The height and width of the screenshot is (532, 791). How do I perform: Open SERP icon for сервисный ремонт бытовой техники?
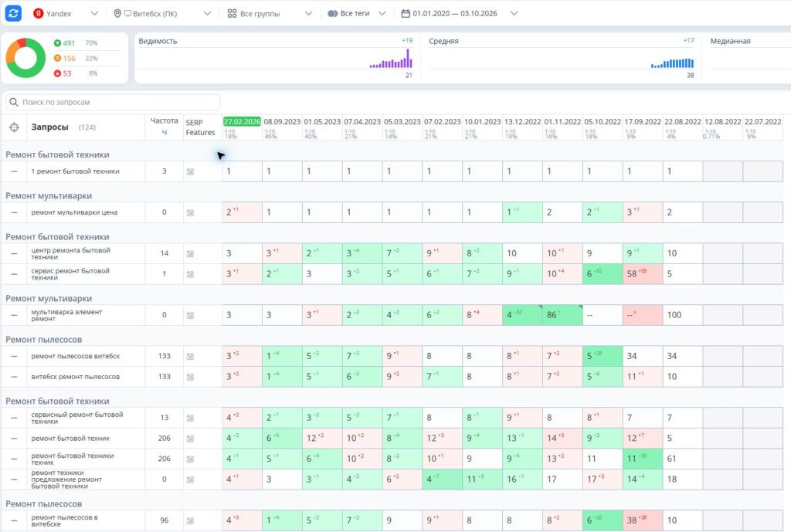tap(190, 418)
